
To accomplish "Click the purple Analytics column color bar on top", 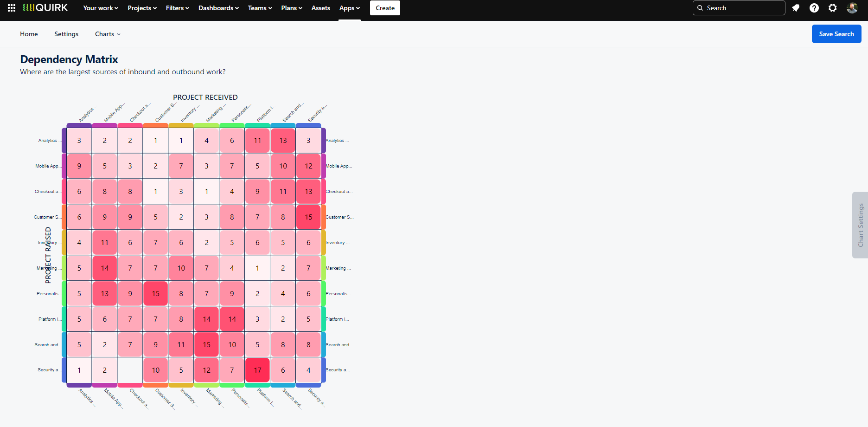I will tap(79, 125).
